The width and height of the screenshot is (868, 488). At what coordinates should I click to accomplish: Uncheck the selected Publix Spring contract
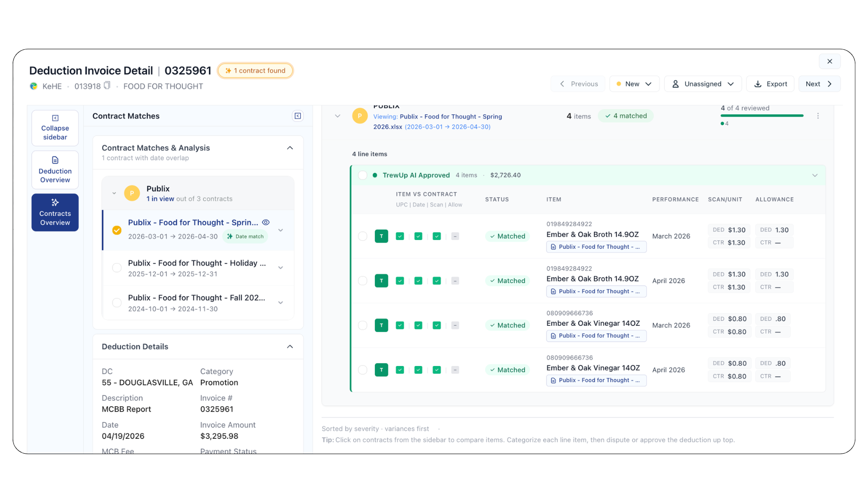[117, 230]
